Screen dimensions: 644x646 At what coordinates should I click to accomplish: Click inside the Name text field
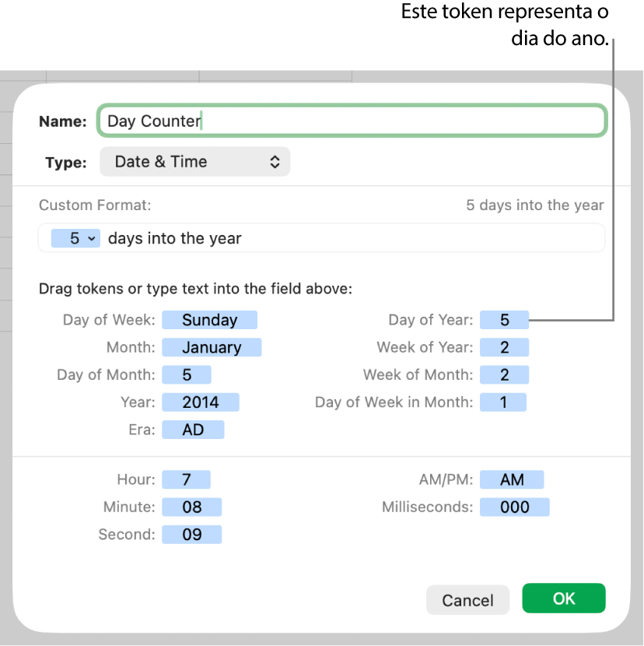352,121
